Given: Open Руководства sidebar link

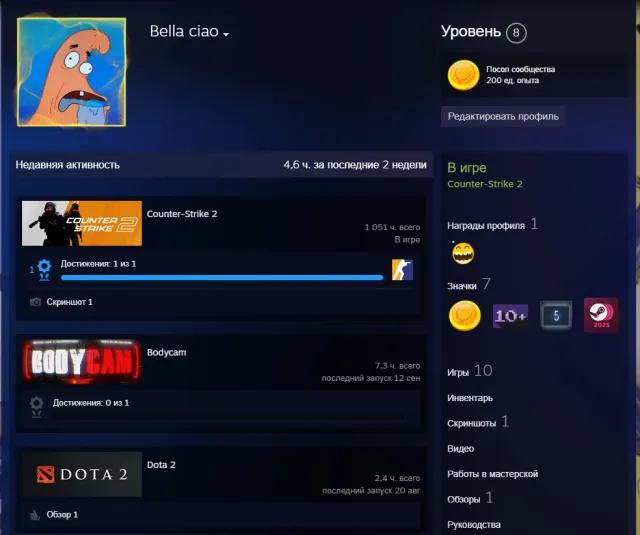Looking at the screenshot, I should pyautogui.click(x=474, y=525).
